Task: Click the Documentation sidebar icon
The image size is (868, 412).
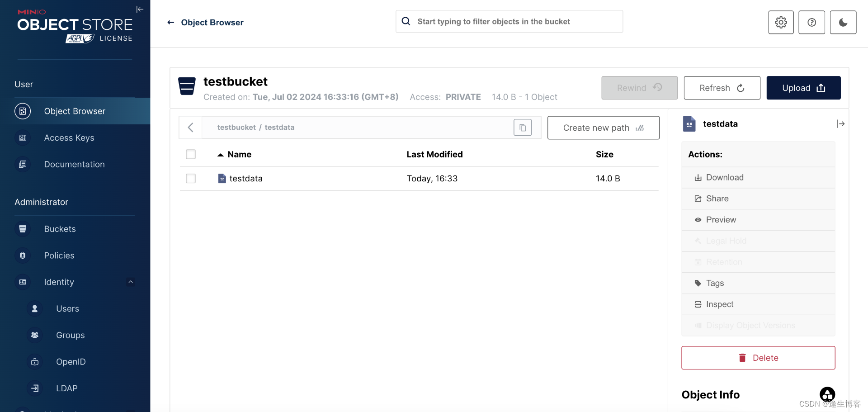Action: click(x=23, y=165)
